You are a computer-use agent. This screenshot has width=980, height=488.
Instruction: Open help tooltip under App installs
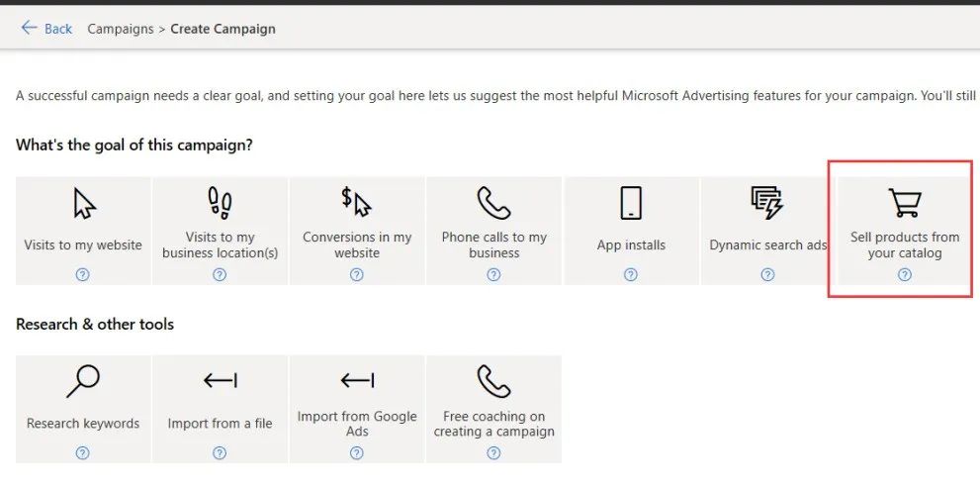click(631, 274)
